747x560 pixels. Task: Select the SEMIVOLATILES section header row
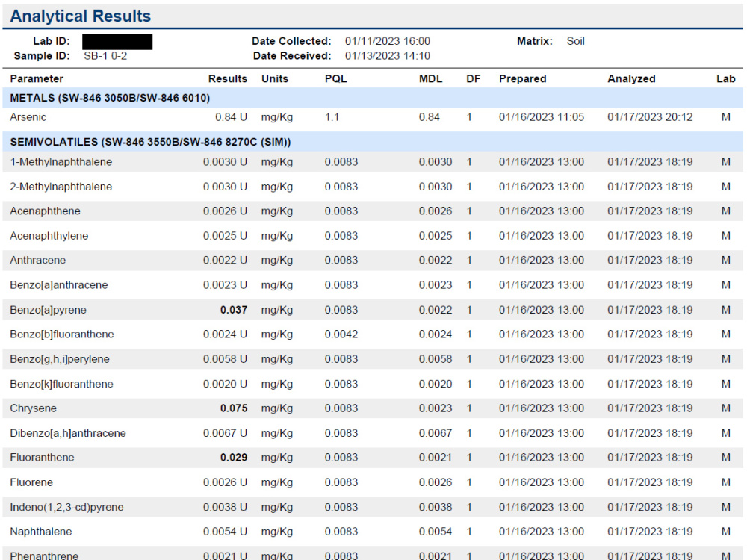[x=373, y=142]
